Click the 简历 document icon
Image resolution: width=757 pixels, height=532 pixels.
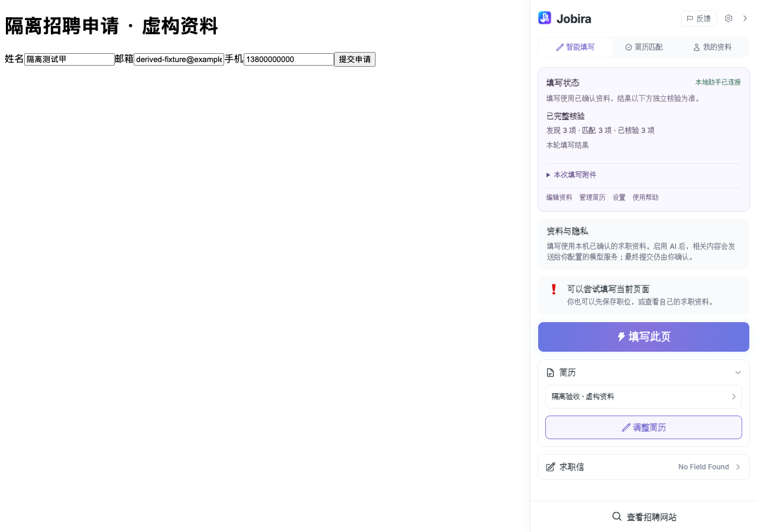pyautogui.click(x=551, y=372)
